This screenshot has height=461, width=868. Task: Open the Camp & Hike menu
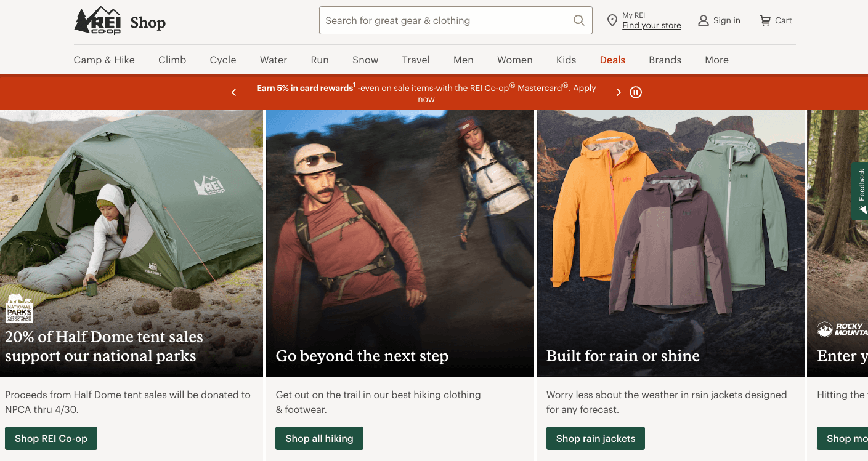pyautogui.click(x=104, y=60)
